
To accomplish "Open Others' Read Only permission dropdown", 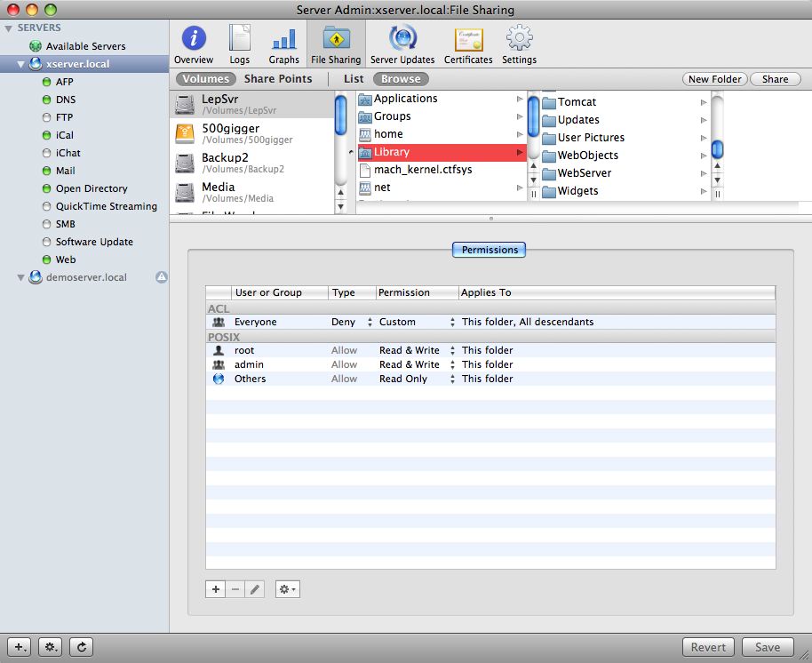I will point(452,379).
